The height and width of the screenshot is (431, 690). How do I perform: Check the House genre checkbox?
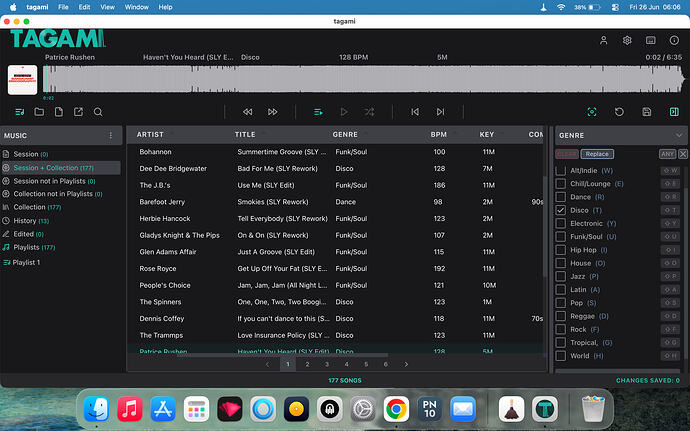561,263
